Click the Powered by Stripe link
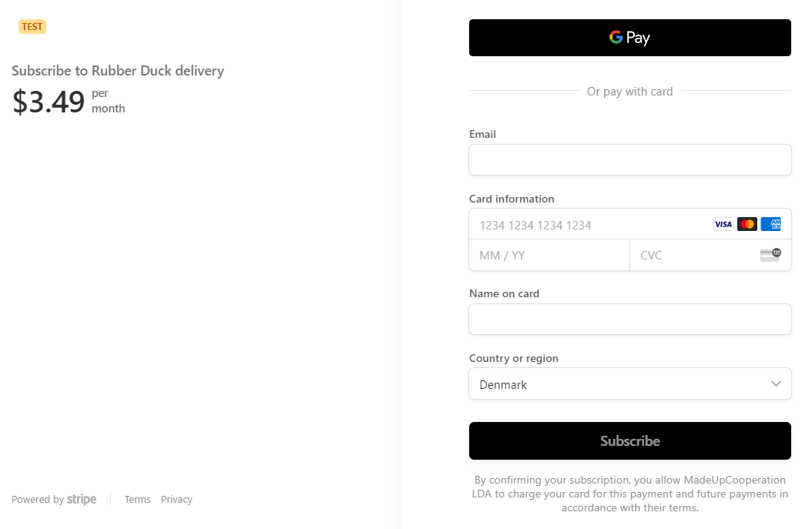 tap(53, 499)
